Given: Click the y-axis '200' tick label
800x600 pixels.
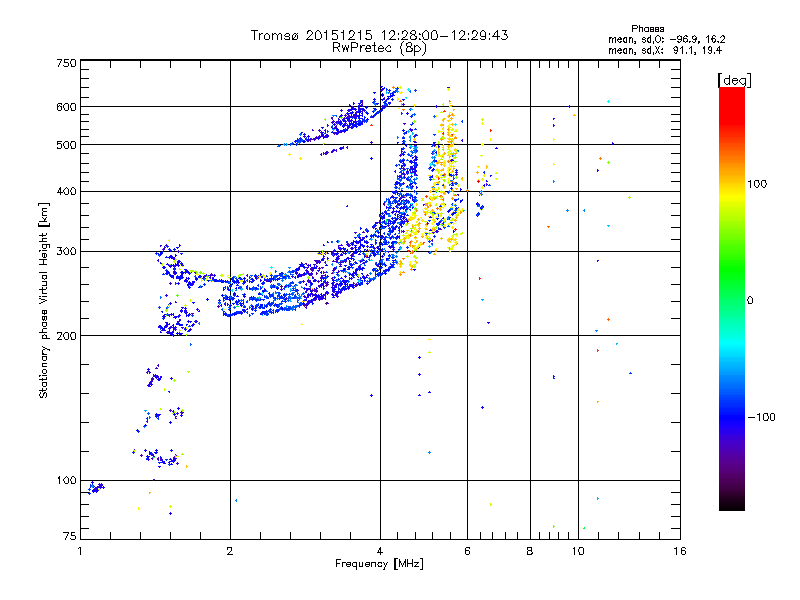Looking at the screenshot, I should tap(66, 336).
